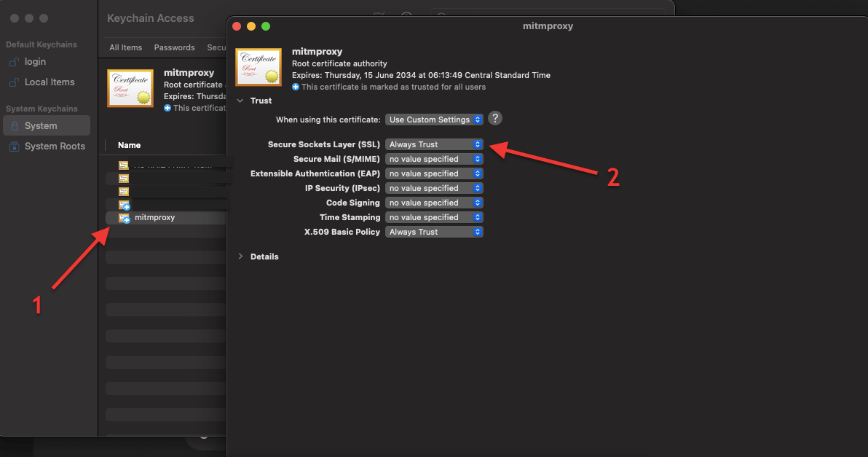Click the Local Items lock icon
Viewport: 868px width, 457px height.
(15, 82)
